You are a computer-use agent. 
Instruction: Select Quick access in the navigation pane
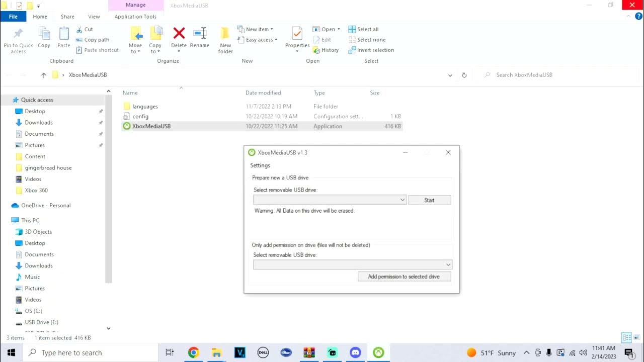(x=37, y=100)
